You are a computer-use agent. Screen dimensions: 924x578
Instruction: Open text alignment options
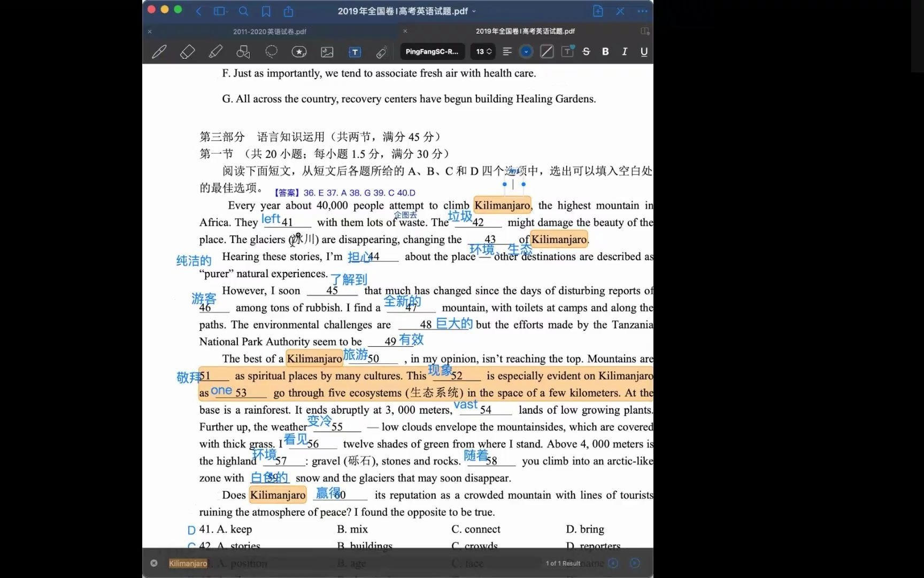pos(507,52)
